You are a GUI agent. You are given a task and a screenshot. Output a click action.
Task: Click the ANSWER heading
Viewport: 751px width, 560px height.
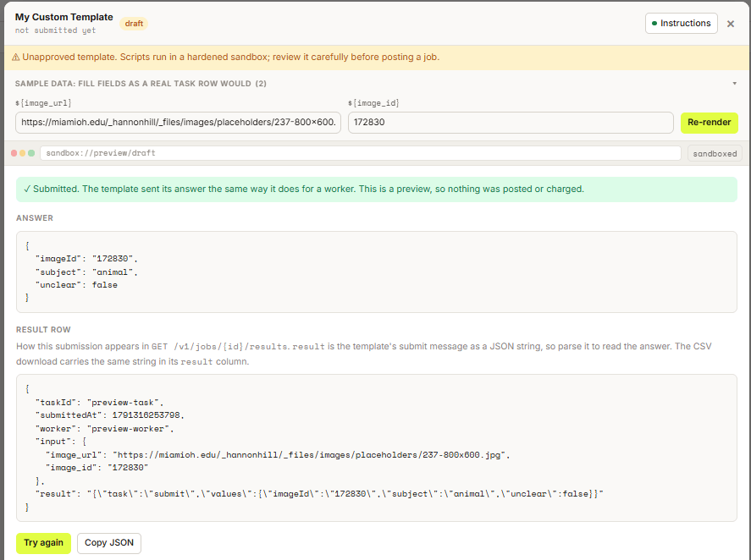click(x=35, y=217)
